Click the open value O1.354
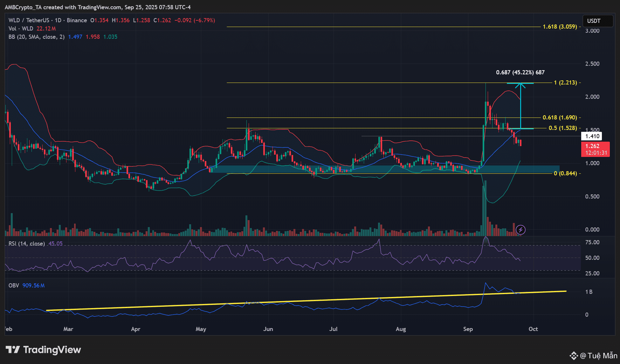This screenshot has width=620, height=364. click(100, 20)
